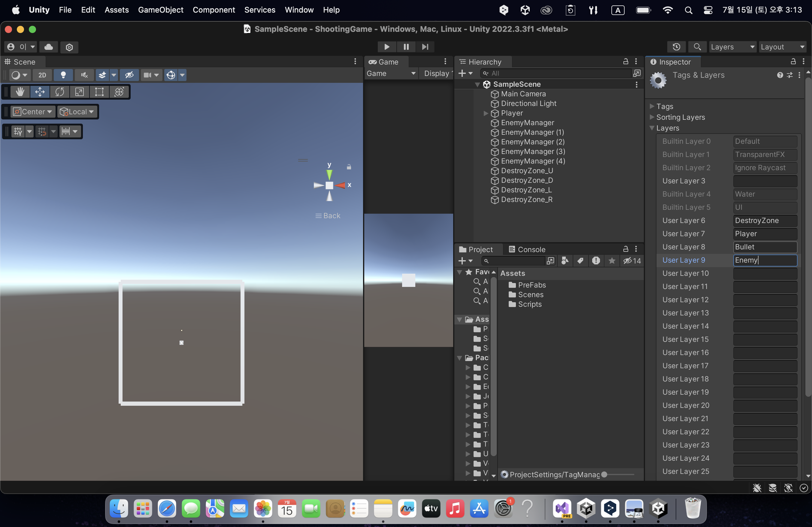Select the Hand view tool
Viewport: 812px width, 527px height.
20,92
